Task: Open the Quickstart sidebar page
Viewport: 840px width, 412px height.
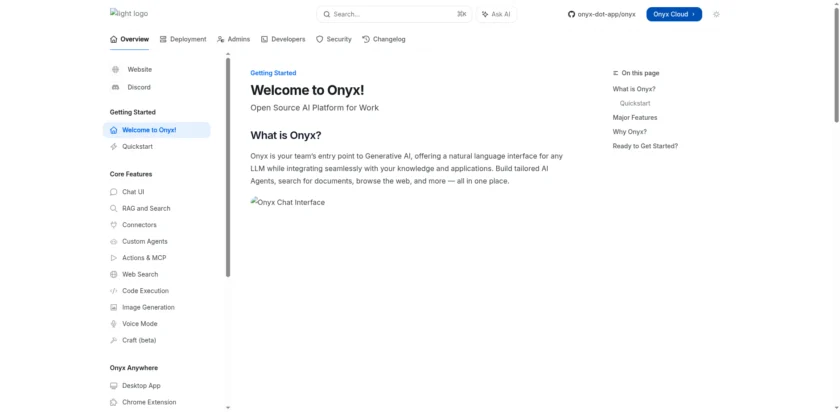Action: 156,147
